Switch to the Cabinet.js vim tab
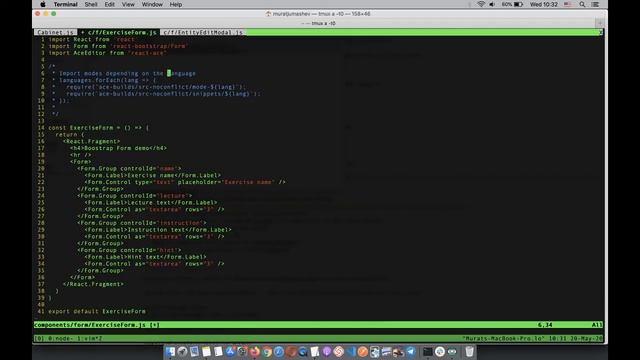Viewport: 640px width, 360px height. pyautogui.click(x=56, y=32)
